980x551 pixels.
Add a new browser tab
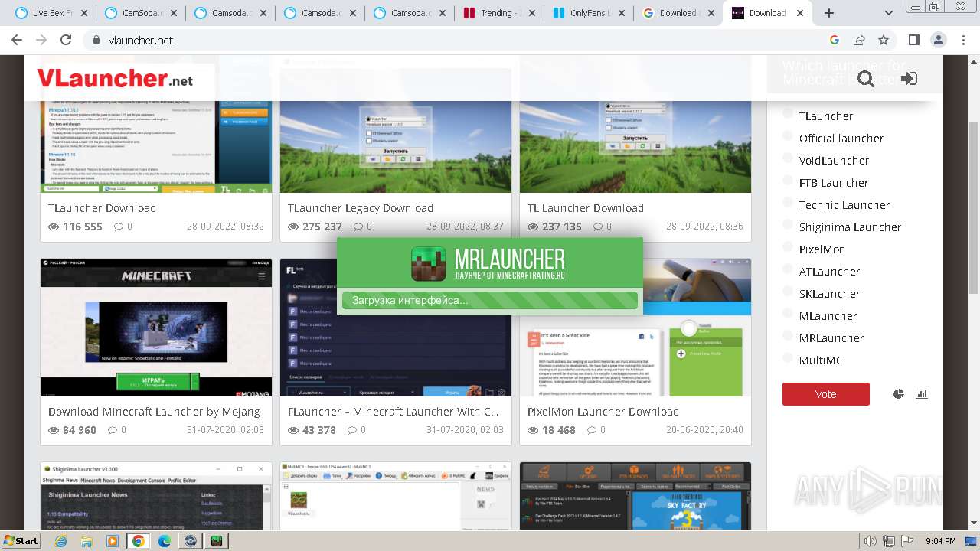pos(829,13)
